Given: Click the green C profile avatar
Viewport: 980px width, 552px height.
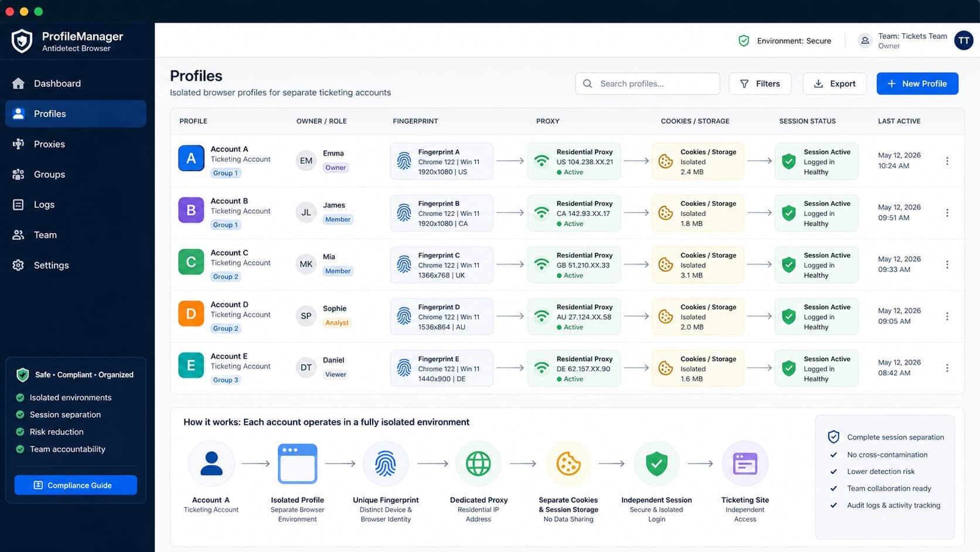Looking at the screenshot, I should (x=191, y=262).
